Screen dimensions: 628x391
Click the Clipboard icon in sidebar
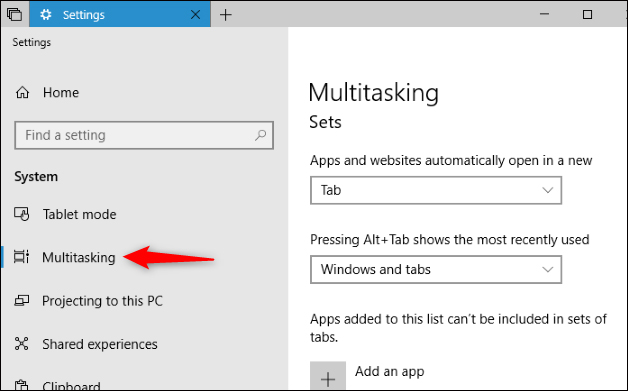(22, 385)
